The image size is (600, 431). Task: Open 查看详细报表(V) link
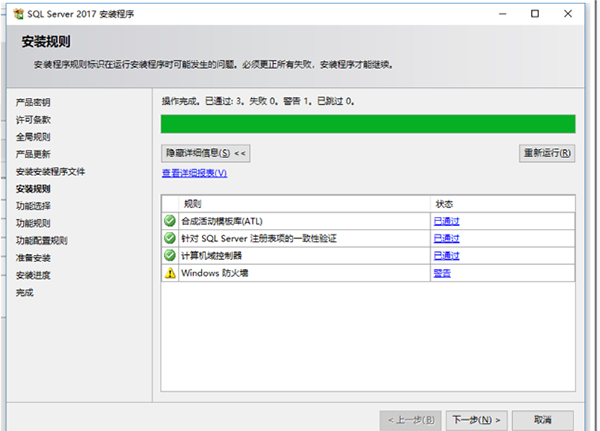194,173
